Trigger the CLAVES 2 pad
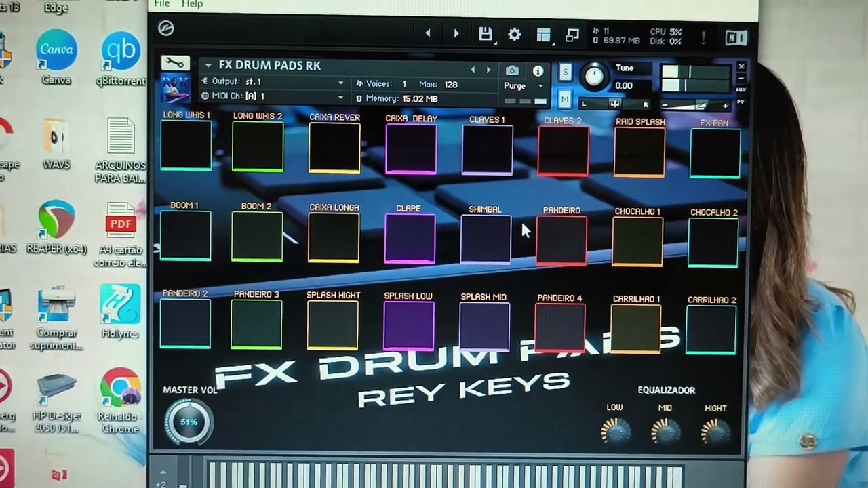The image size is (868, 488). (563, 152)
